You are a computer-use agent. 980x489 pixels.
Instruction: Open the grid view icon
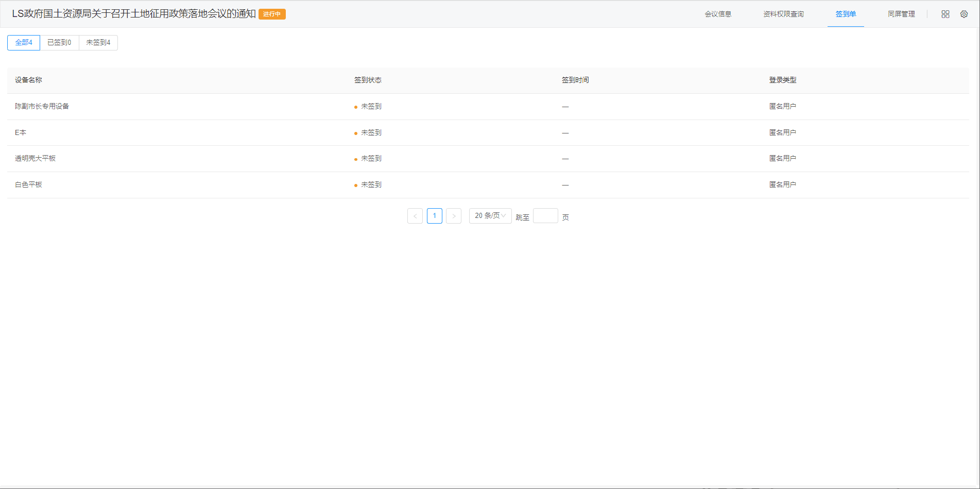(945, 14)
